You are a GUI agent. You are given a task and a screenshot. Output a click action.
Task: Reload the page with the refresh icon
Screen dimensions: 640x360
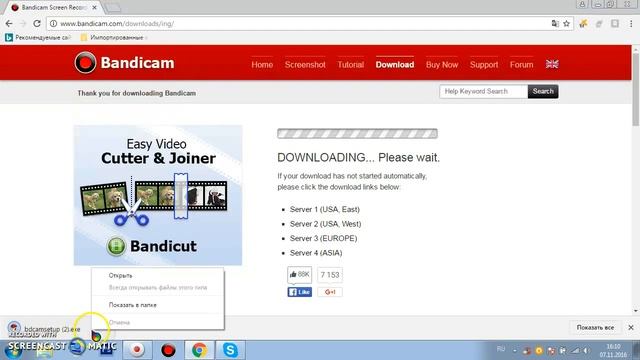coord(37,24)
